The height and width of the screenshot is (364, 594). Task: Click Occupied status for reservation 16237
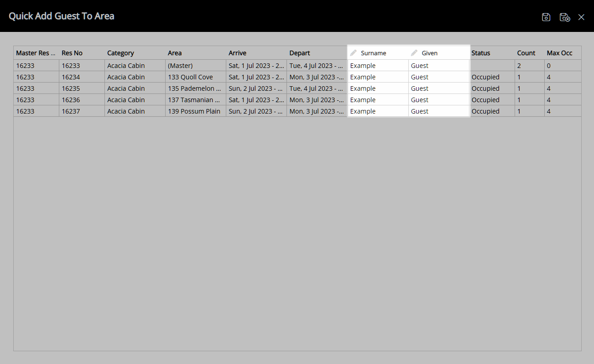(x=492, y=111)
